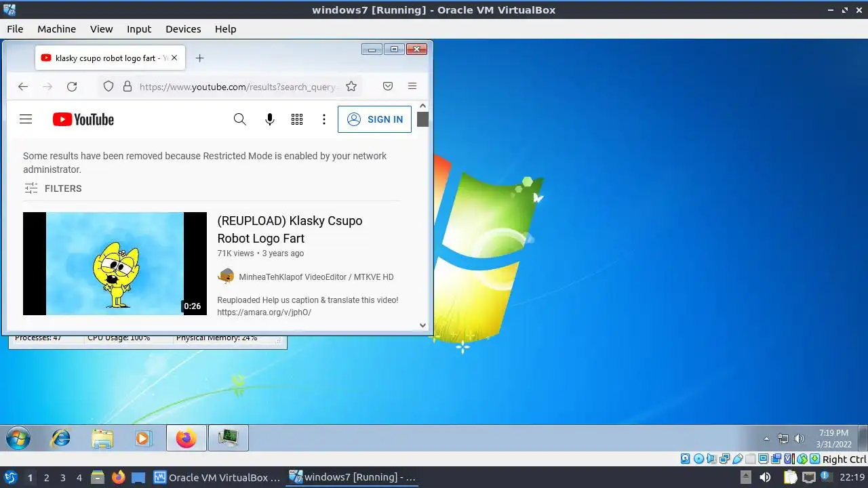Switch to Firefox on Windows taskbar

[186, 439]
